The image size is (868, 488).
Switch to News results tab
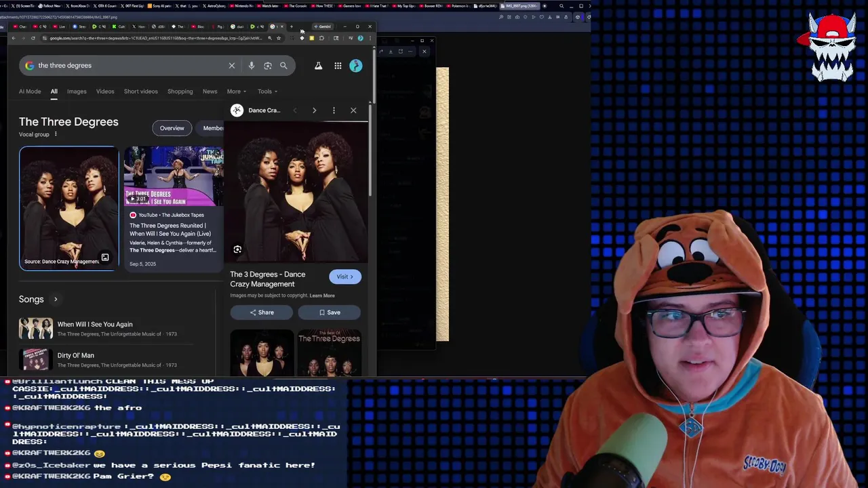click(x=210, y=91)
